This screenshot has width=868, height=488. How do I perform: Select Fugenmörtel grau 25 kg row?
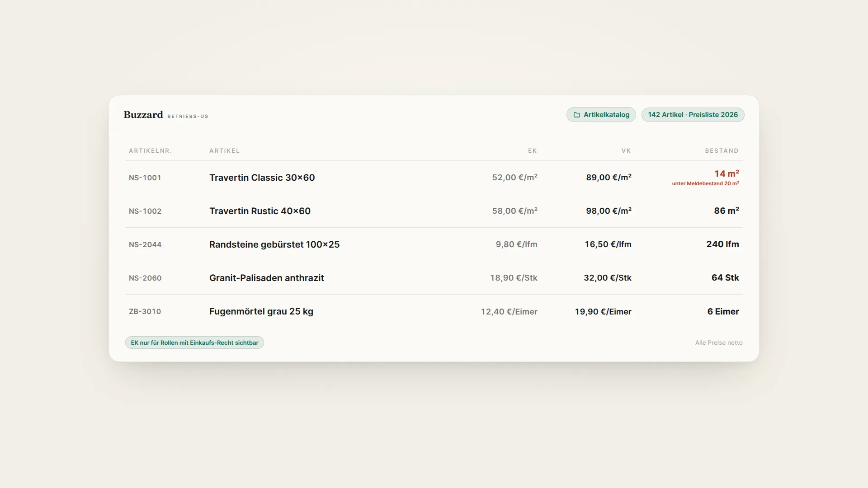(x=434, y=311)
